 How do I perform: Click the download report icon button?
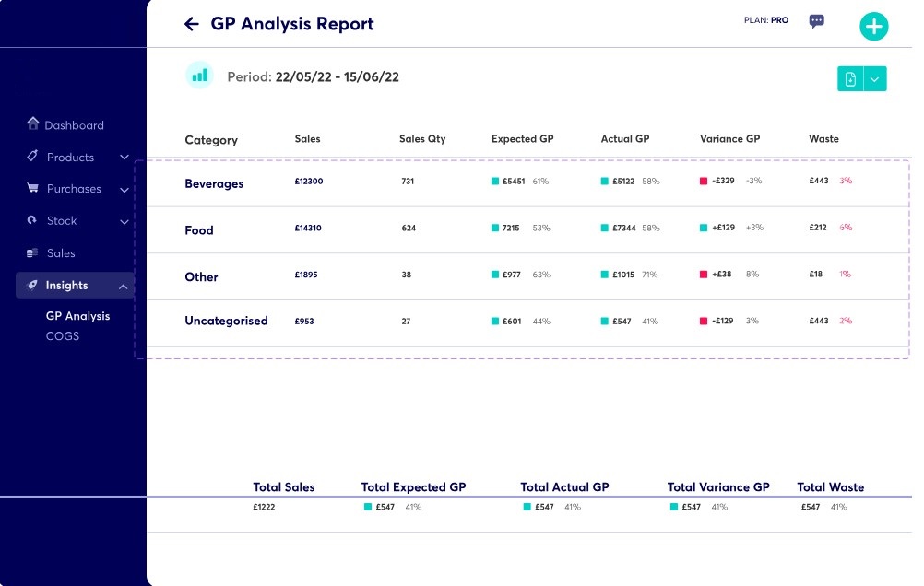pos(850,79)
